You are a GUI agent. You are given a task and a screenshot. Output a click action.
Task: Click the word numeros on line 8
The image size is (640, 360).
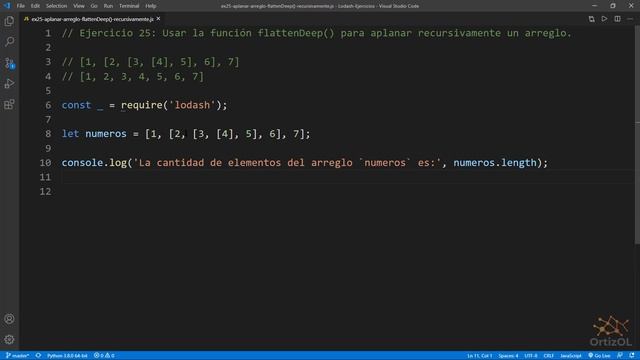click(106, 134)
